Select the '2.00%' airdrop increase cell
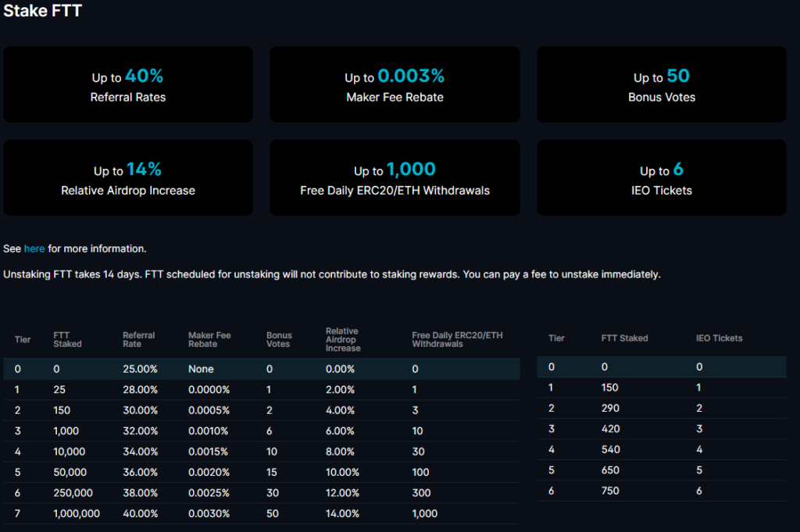800x532 pixels. [x=340, y=390]
